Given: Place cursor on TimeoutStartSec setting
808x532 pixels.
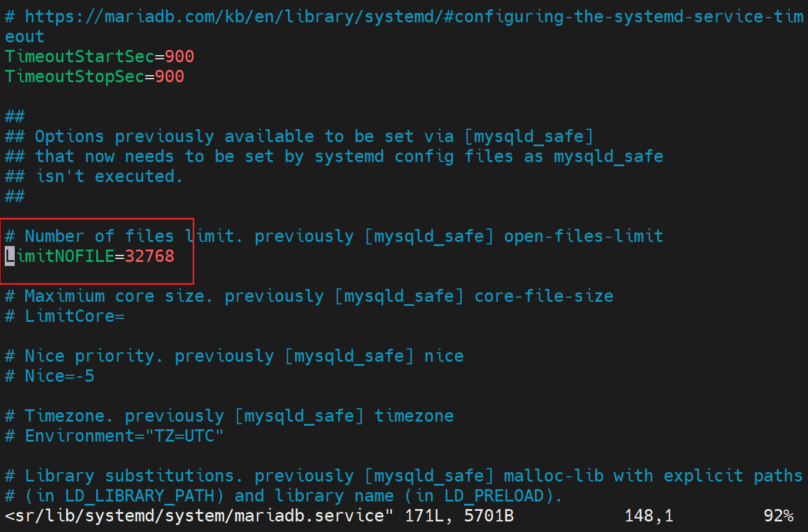Looking at the screenshot, I should click(79, 56).
